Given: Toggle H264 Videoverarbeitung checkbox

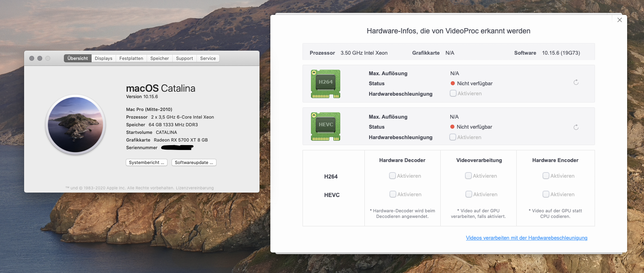Looking at the screenshot, I should 468,176.
